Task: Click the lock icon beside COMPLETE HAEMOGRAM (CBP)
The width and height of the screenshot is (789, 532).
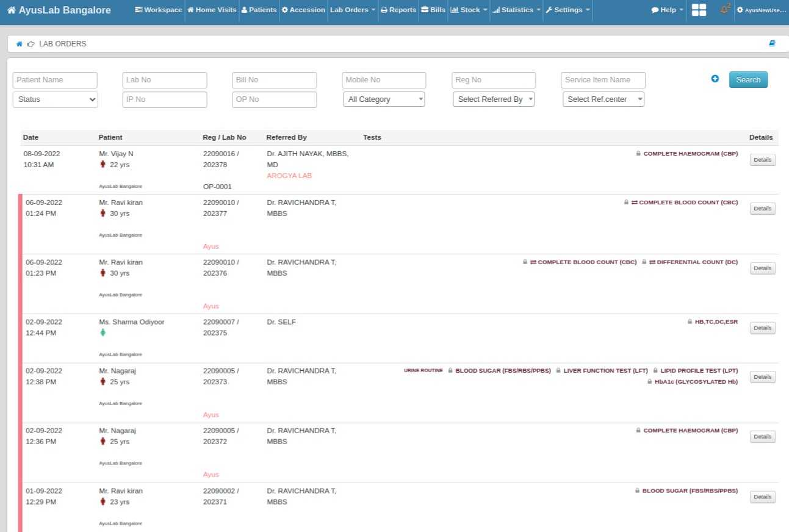Action: [638, 153]
